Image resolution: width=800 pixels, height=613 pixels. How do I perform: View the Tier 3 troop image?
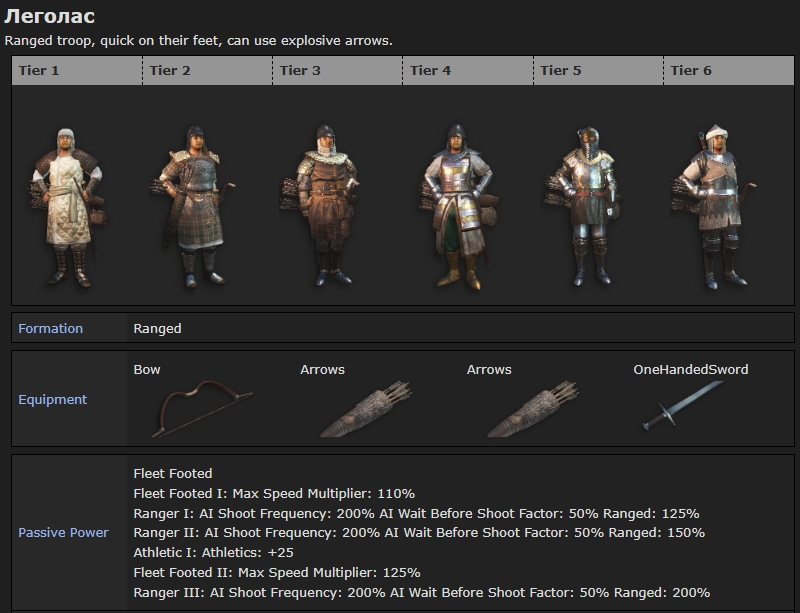[x=327, y=207]
